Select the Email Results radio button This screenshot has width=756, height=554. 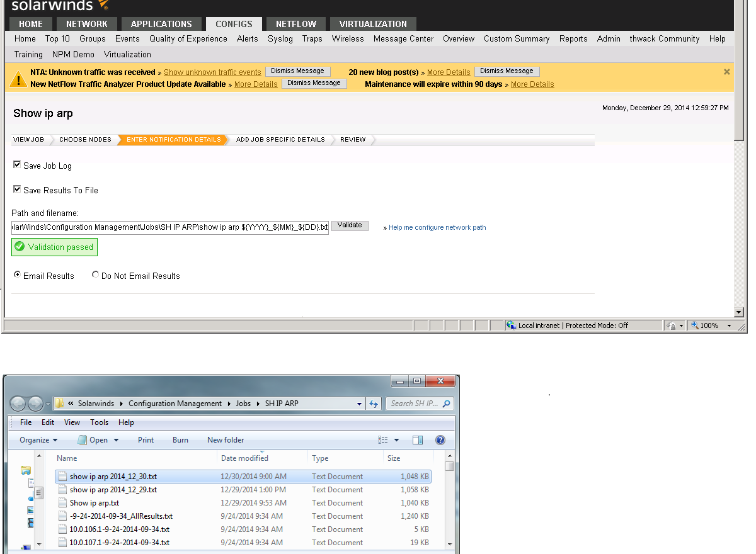(18, 274)
